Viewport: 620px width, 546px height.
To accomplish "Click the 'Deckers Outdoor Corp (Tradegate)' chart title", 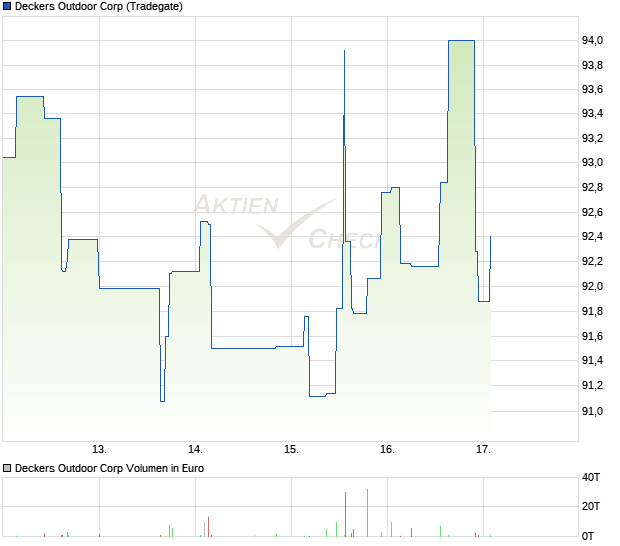I will pos(99,6).
